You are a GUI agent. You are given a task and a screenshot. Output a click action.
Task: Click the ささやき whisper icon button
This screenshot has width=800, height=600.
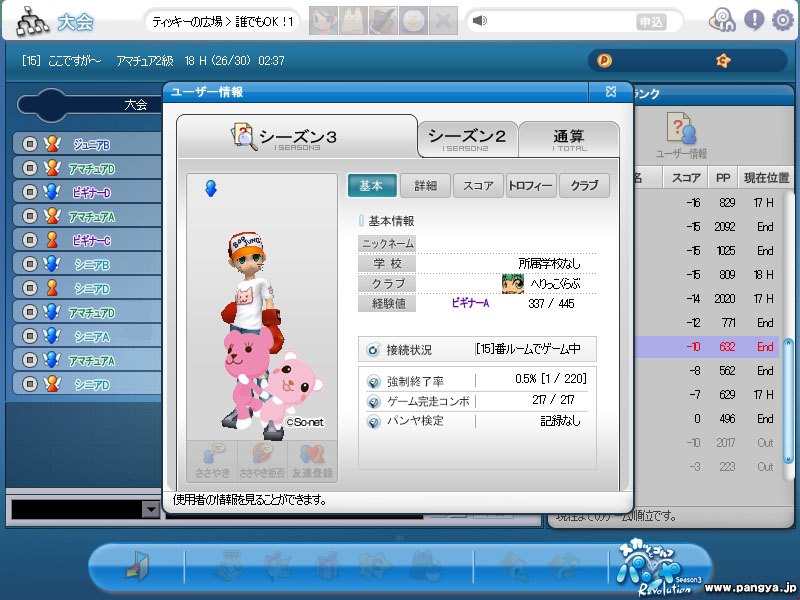click(212, 461)
